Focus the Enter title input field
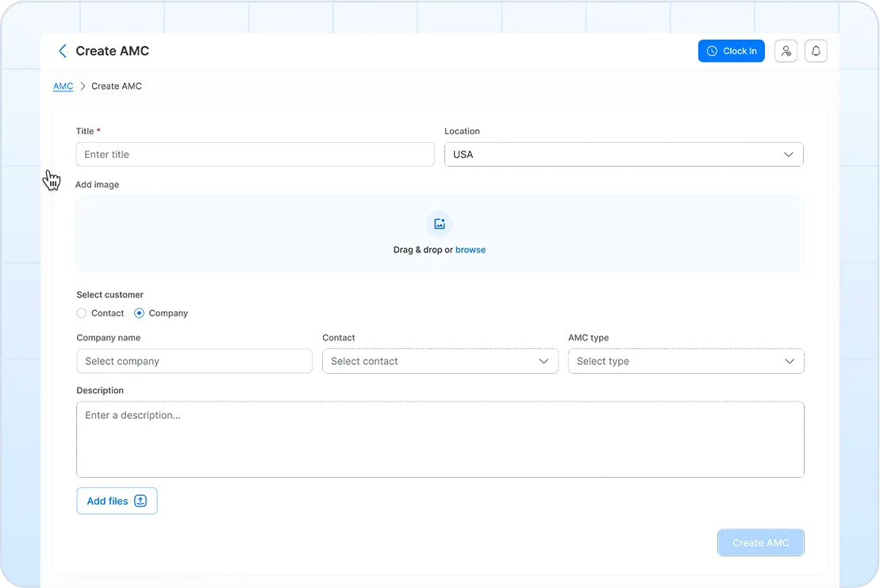Viewport: 880px width, 588px height. (255, 154)
